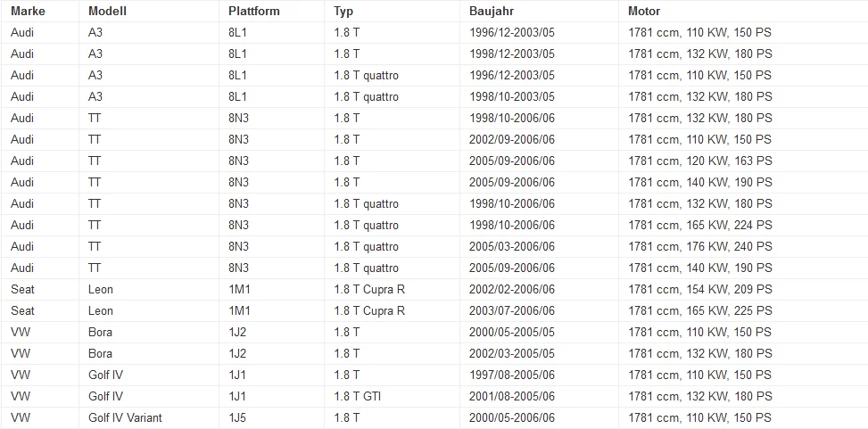Click the 1J5 platform cell
Viewport: 868px width, 429px height.
237,418
